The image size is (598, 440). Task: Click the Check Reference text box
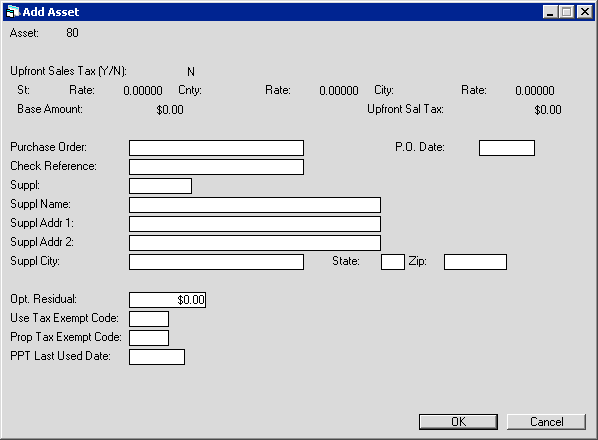pyautogui.click(x=216, y=167)
